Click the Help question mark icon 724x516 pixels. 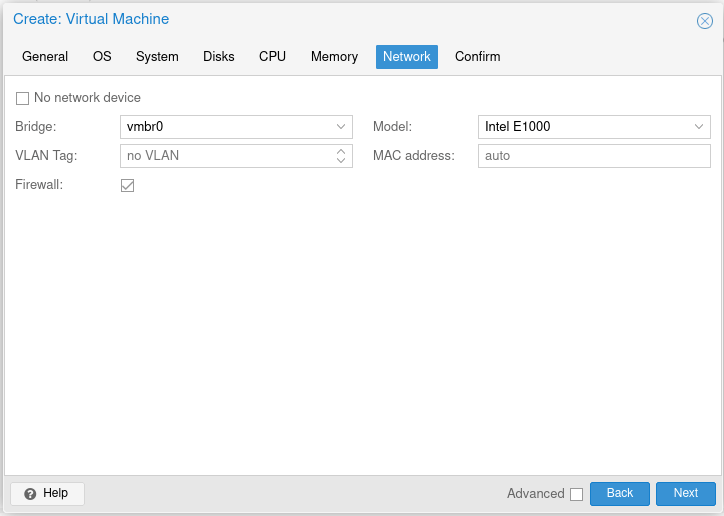point(30,494)
